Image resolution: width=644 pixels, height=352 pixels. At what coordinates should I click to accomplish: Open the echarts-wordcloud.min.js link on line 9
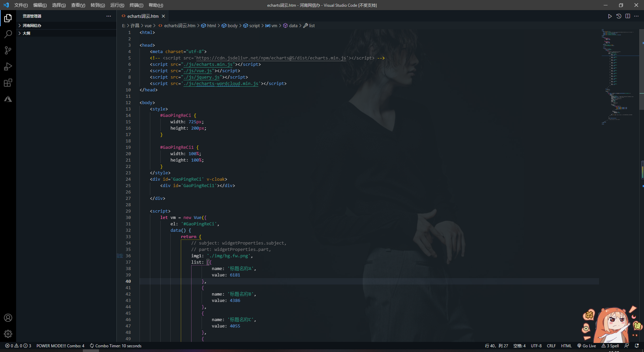[x=221, y=83]
